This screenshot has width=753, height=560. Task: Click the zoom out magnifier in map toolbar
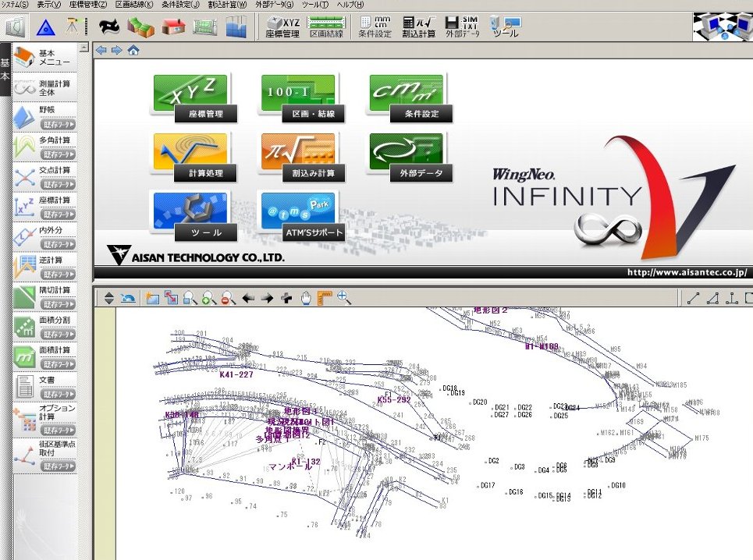tap(228, 298)
